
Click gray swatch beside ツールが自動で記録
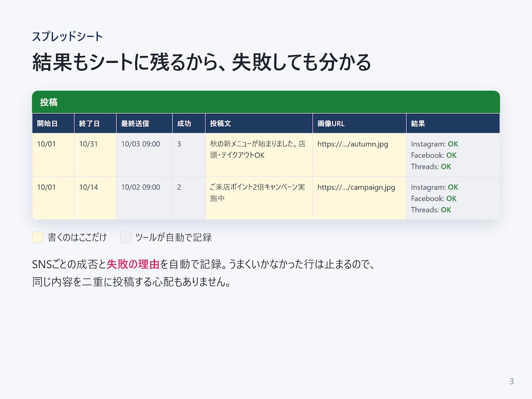click(x=126, y=237)
